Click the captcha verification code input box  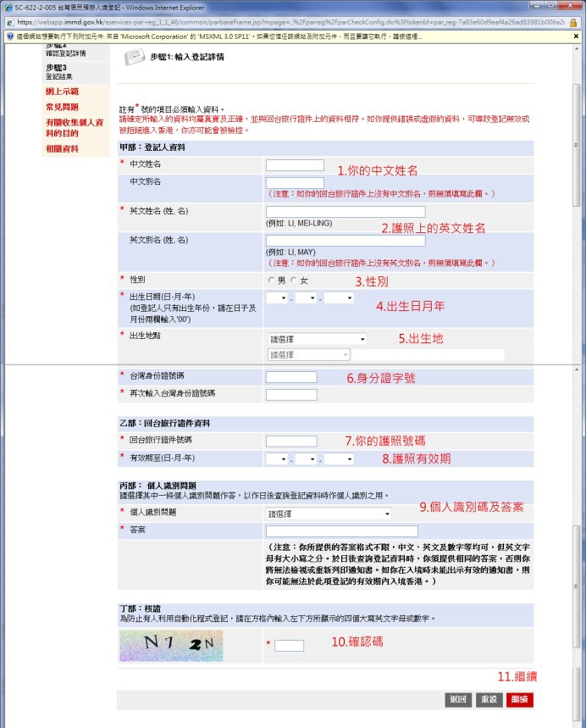(289, 645)
